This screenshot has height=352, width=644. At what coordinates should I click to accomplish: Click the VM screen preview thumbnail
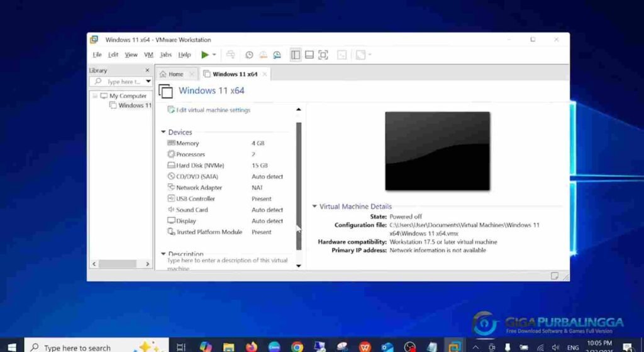point(438,151)
